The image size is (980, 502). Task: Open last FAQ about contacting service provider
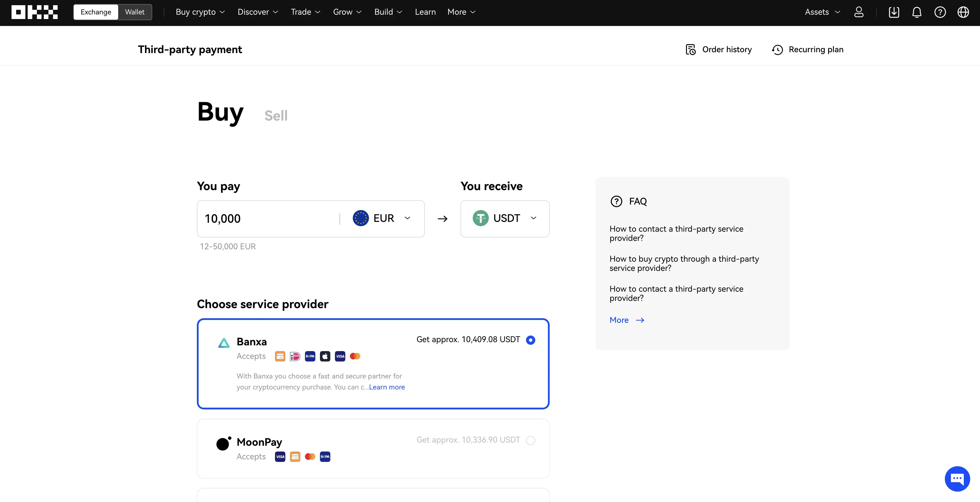tap(676, 294)
